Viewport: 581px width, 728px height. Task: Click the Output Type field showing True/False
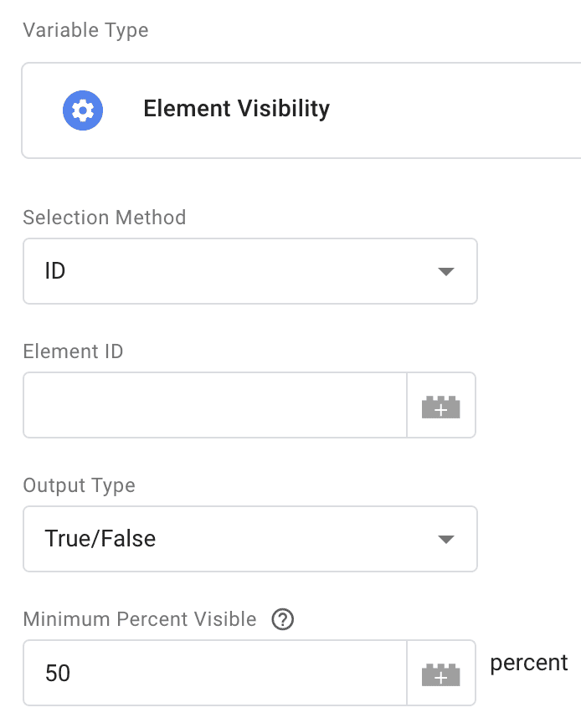249,539
